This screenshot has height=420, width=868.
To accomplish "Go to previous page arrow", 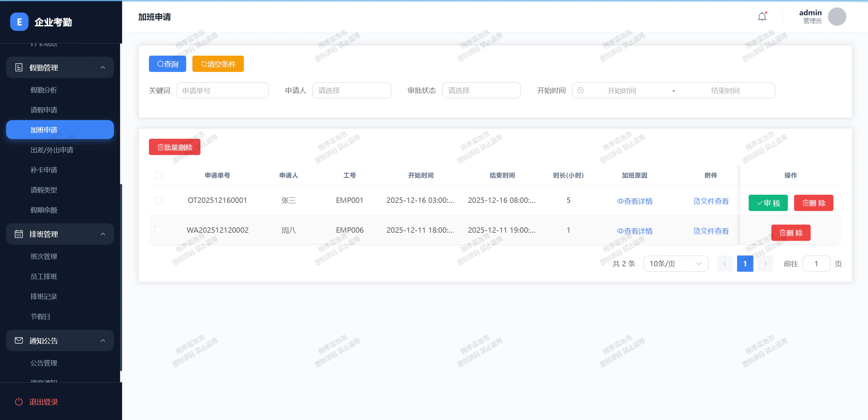I will point(725,264).
